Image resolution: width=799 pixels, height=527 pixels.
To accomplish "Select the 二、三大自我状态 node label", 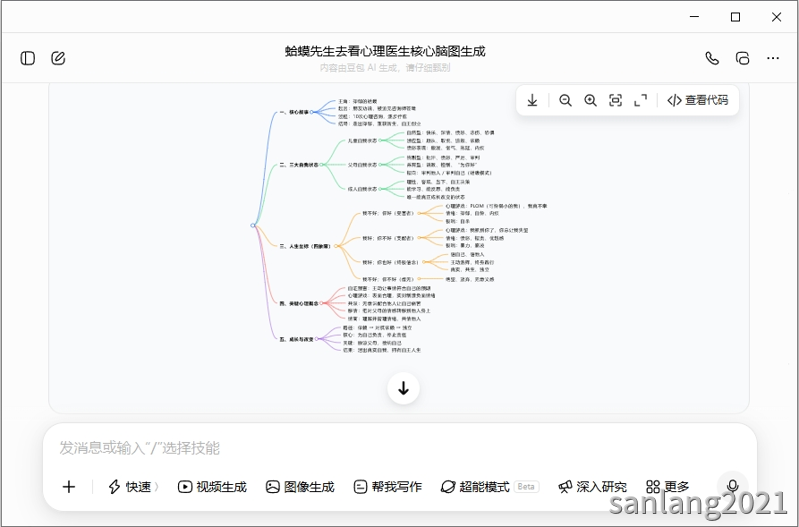I will [299, 165].
